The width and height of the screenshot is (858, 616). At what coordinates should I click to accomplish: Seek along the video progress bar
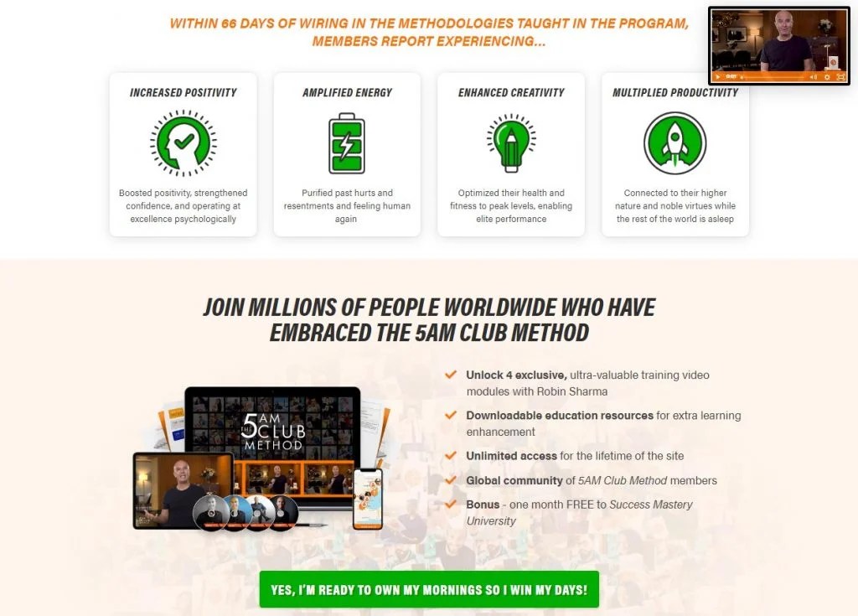coord(774,77)
